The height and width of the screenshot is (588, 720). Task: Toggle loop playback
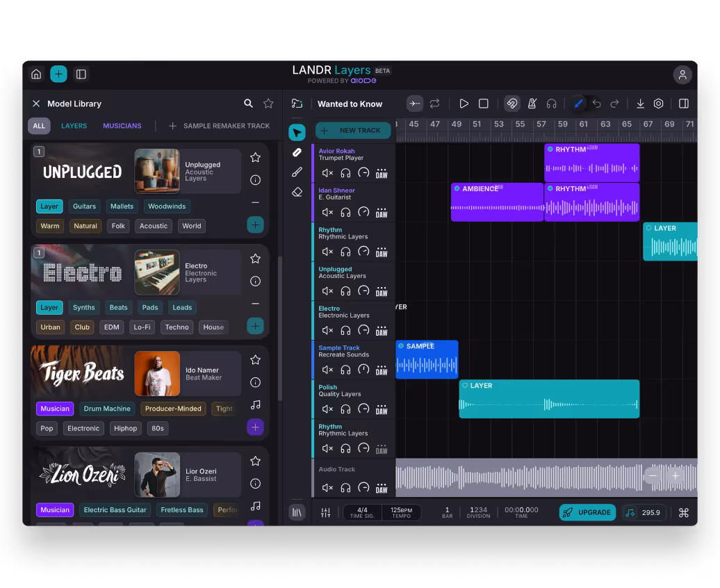click(x=434, y=104)
